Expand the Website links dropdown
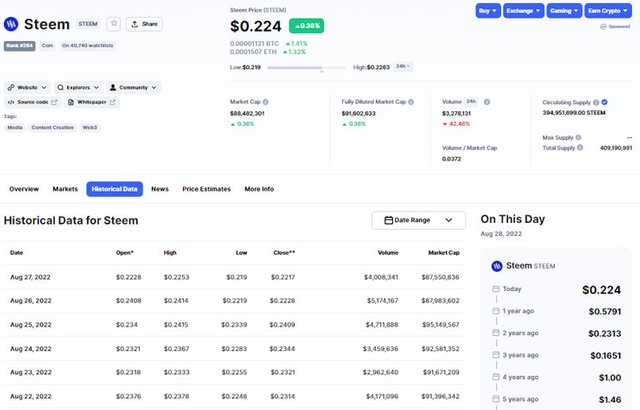Viewport: 640px width, 410px height. coord(27,87)
